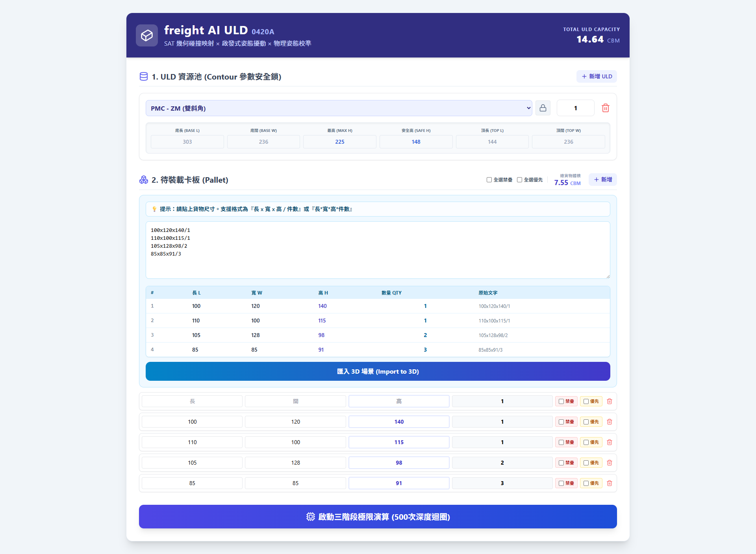Click height field showing 140 in pallet row
Screen dimensions: 756x554
click(x=399, y=422)
